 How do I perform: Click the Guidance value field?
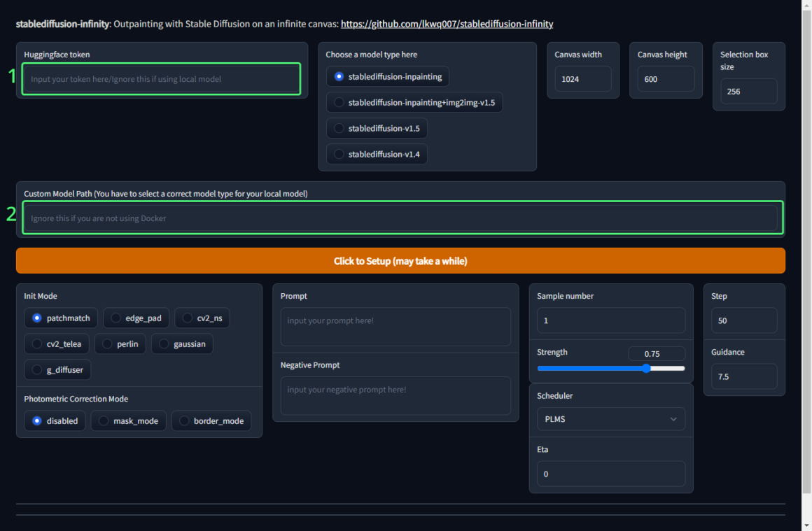pos(744,377)
